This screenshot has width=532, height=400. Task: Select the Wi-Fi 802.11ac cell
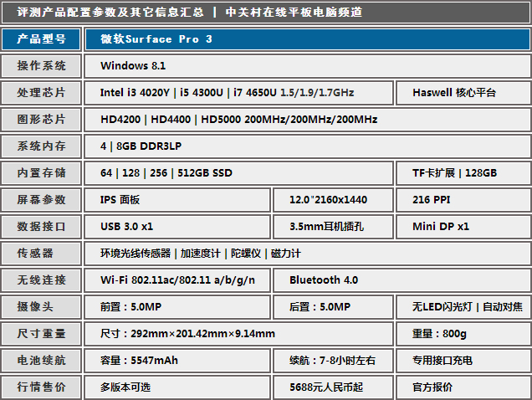[177, 280]
